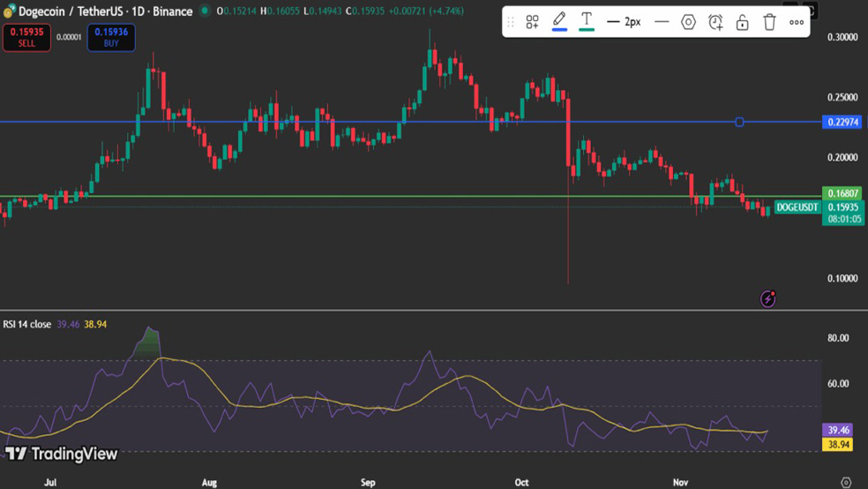Image resolution: width=868 pixels, height=489 pixels.
Task: Click the RSI 14 close indicator label
Action: point(26,324)
